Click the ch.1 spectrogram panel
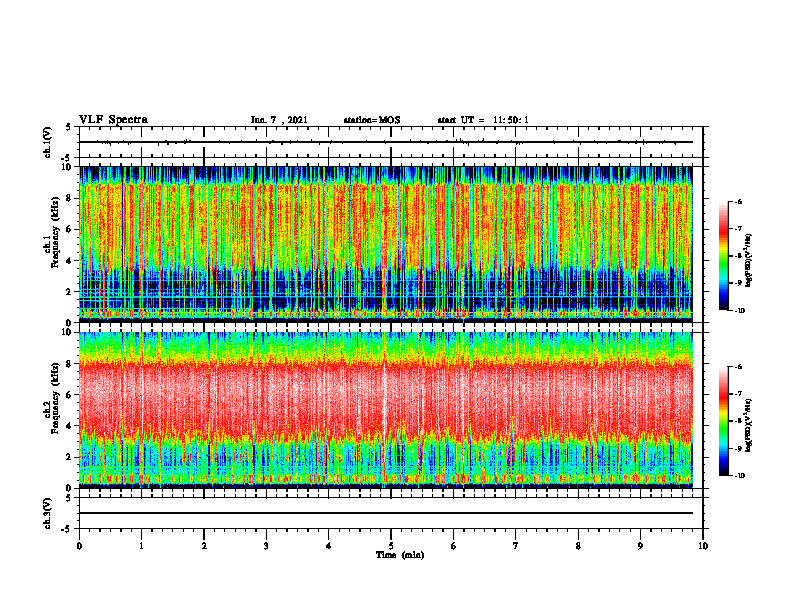The image size is (792, 612). point(386,244)
